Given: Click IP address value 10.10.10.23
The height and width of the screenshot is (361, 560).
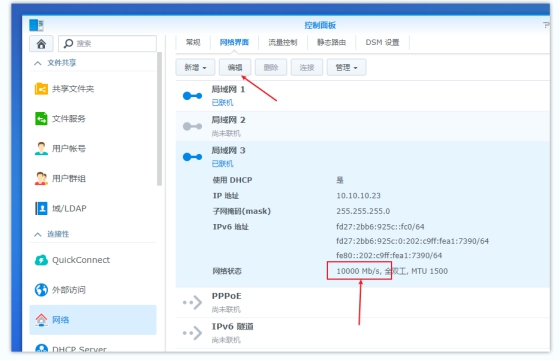Looking at the screenshot, I should coord(358,196).
